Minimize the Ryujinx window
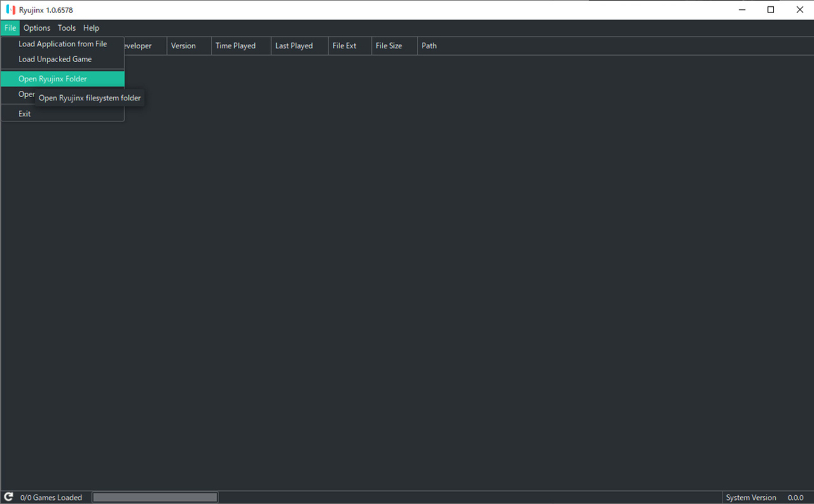This screenshot has height=504, width=814. pos(742,10)
